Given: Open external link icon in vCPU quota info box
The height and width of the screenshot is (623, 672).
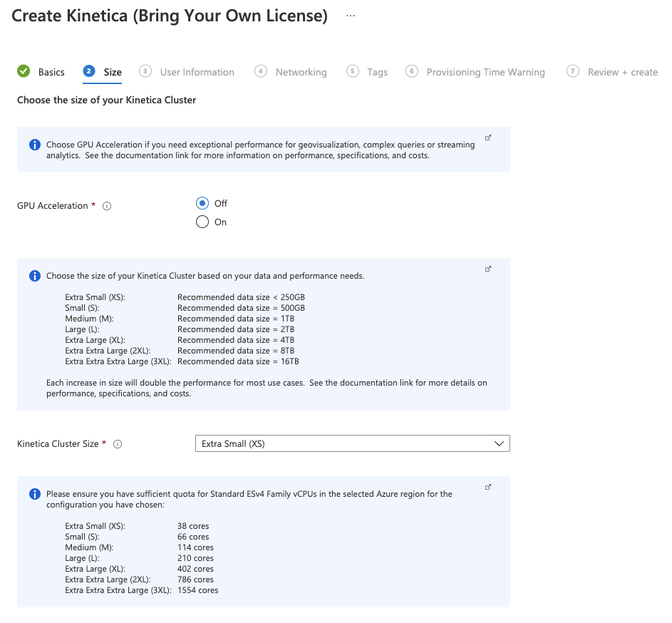Looking at the screenshot, I should pyautogui.click(x=487, y=487).
